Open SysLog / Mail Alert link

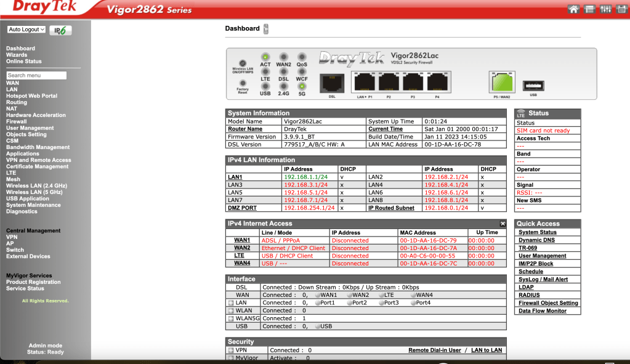pyautogui.click(x=543, y=279)
